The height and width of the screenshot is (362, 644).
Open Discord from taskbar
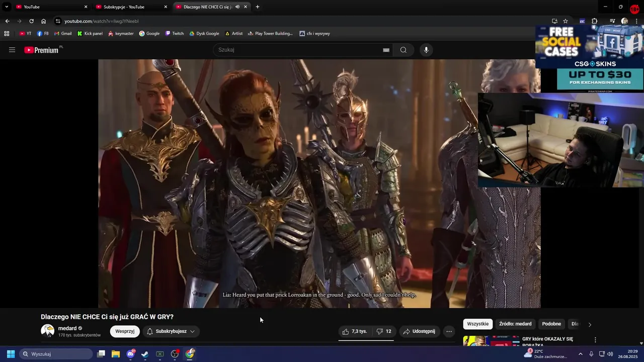(131, 354)
